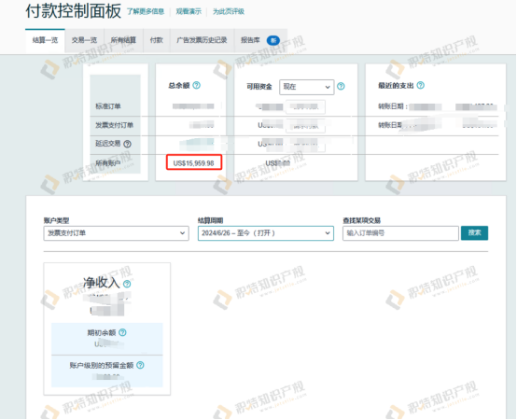The image size is (517, 420).
Task: Click the US$15,959.98 total balance value
Action: click(194, 163)
